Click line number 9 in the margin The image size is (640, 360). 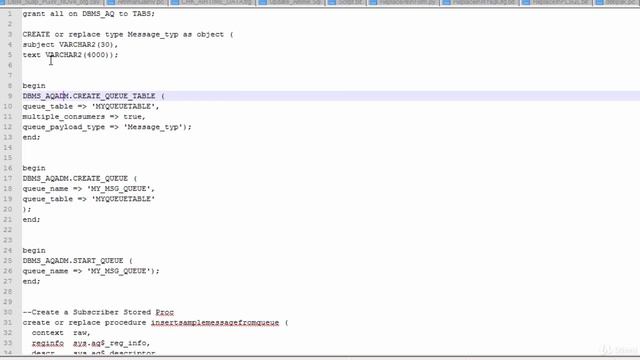click(x=10, y=96)
